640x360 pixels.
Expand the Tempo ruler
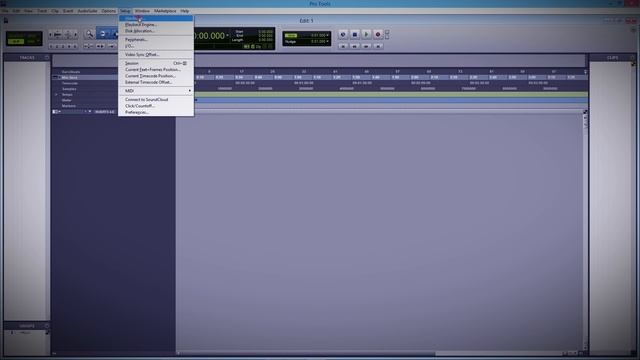[x=56, y=95]
